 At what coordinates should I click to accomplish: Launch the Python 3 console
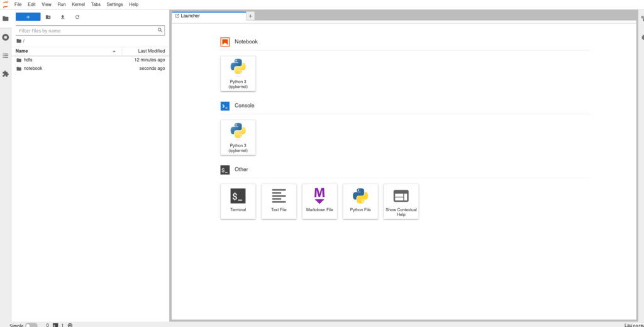[238, 137]
